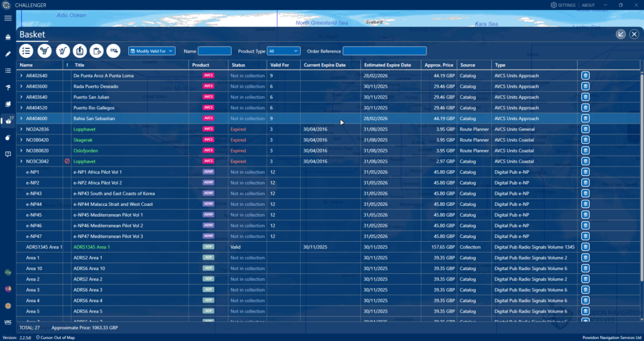Image resolution: width=644 pixels, height=341 pixels.
Task: Click ABOUT in the title bar
Action: [x=588, y=5]
